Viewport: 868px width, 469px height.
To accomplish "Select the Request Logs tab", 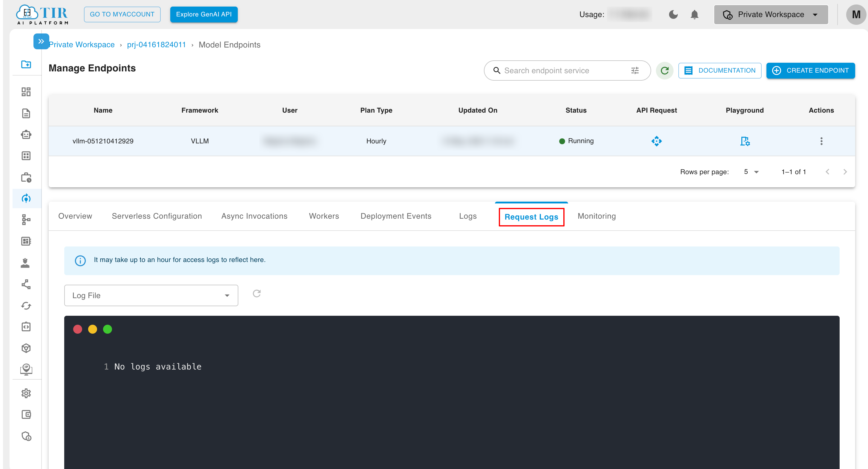I will point(531,217).
